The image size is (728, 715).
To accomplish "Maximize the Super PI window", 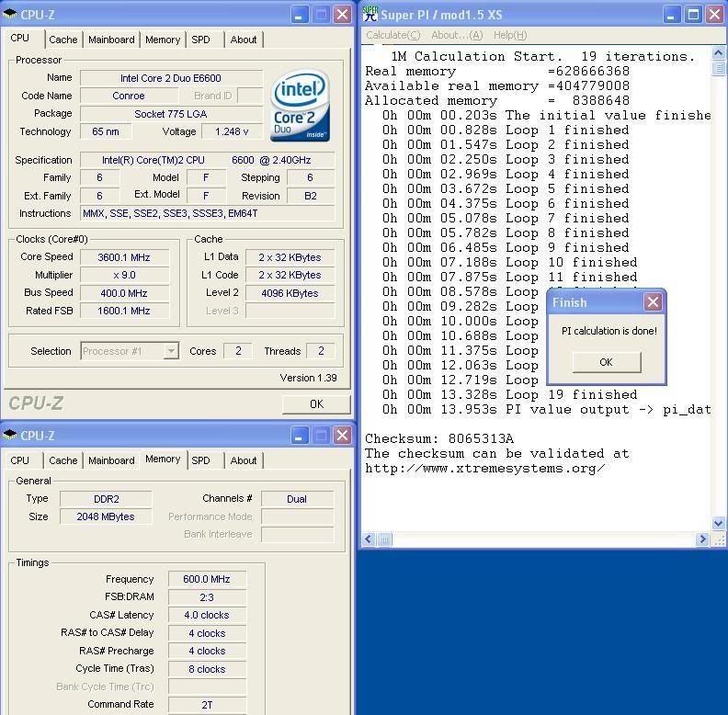I will [x=693, y=15].
